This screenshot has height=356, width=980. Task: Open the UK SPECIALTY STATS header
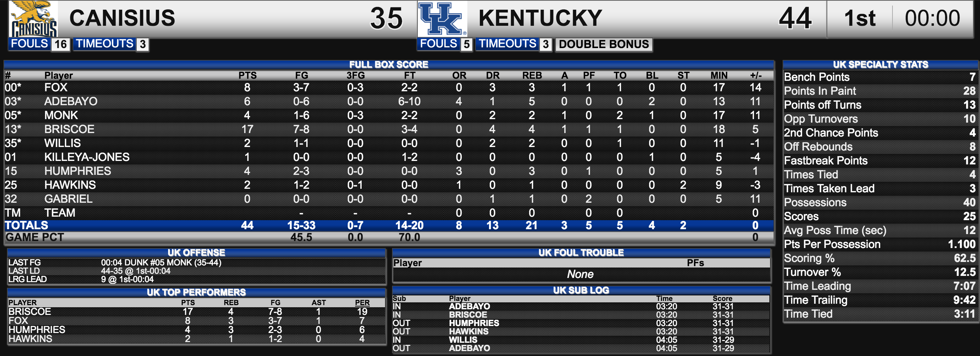point(880,64)
